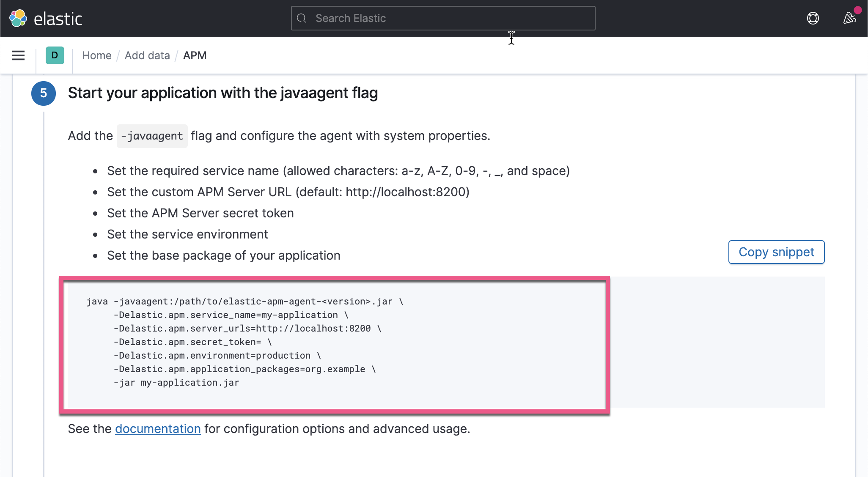Click inside the Search Elastic field

tap(443, 18)
